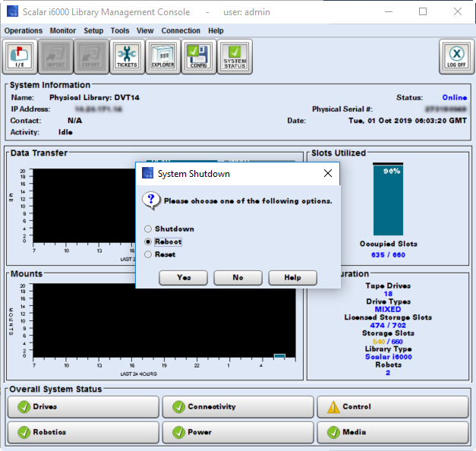Open the Media status button

pos(392,432)
